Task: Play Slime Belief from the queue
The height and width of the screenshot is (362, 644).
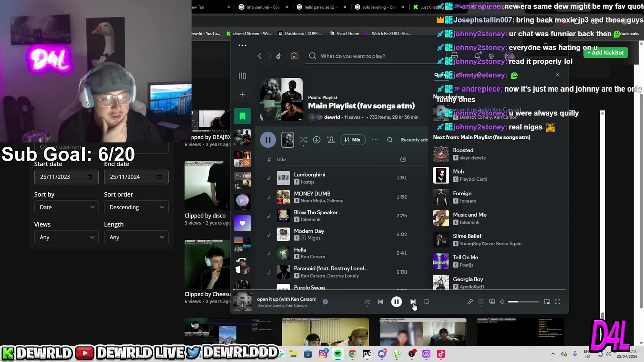Action: point(498,240)
